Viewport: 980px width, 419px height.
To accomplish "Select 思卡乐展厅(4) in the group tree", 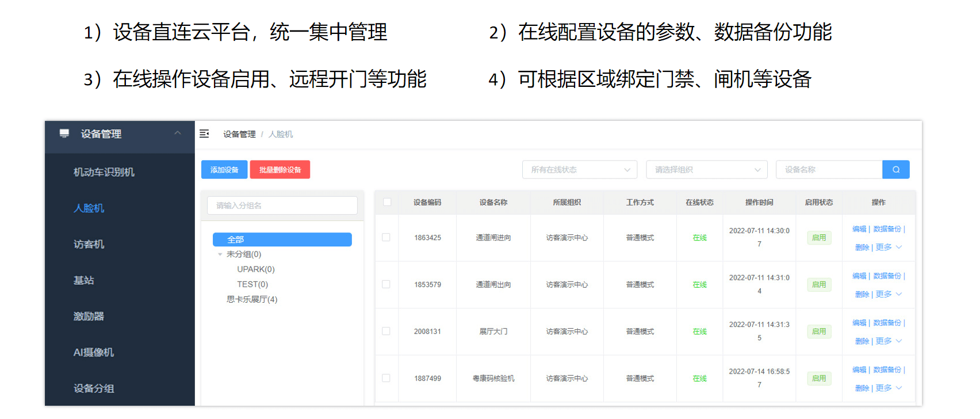I will 252,299.
